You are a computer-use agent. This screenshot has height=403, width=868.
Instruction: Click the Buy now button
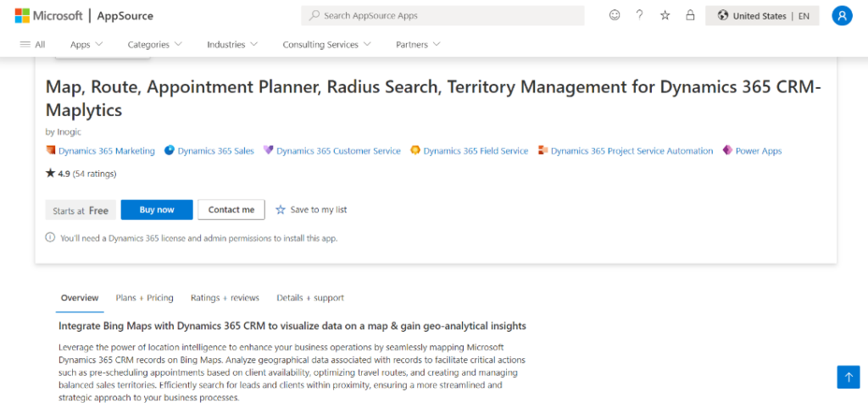tap(157, 210)
